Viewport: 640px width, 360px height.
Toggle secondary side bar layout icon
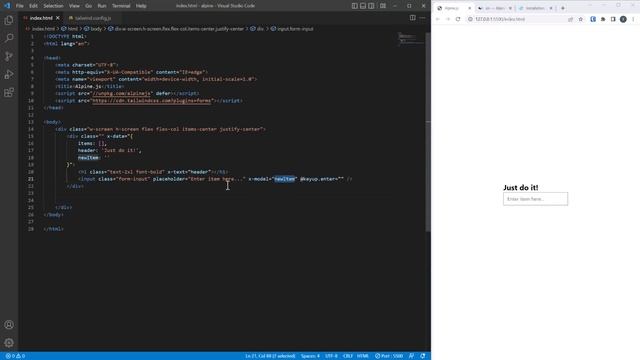(371, 6)
